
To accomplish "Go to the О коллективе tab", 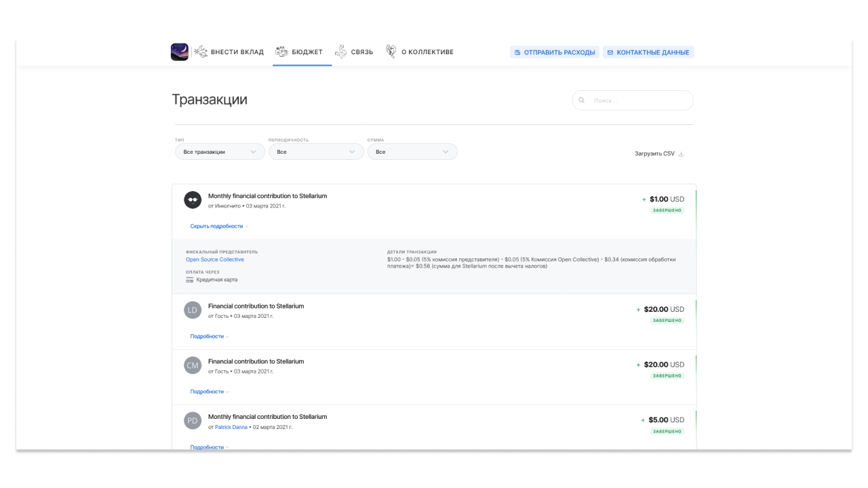I will coord(420,52).
